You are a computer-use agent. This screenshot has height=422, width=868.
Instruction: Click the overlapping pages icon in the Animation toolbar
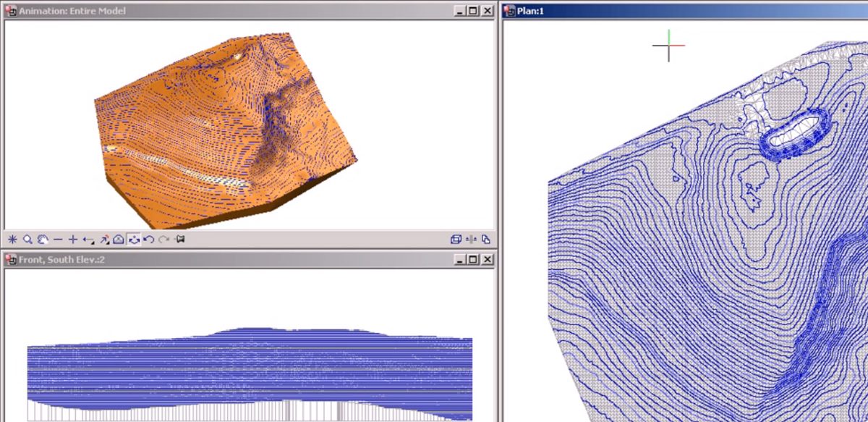(x=486, y=239)
